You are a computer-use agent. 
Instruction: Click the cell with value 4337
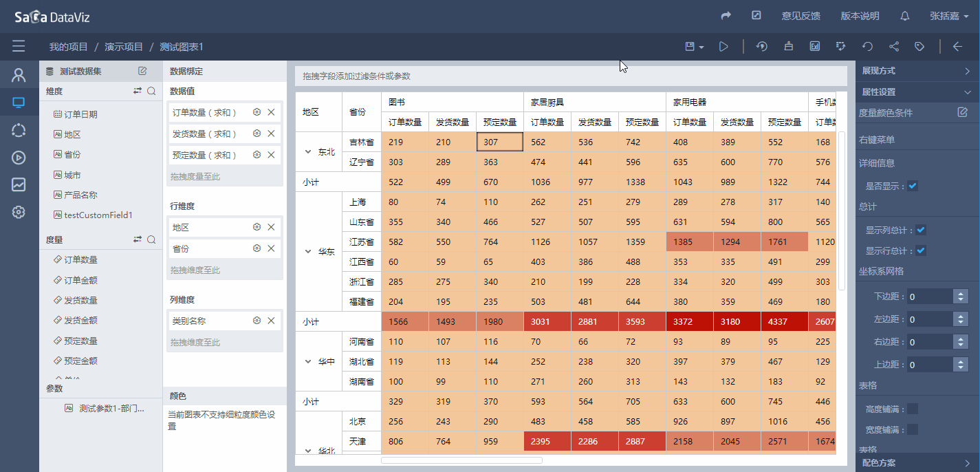[x=785, y=321]
